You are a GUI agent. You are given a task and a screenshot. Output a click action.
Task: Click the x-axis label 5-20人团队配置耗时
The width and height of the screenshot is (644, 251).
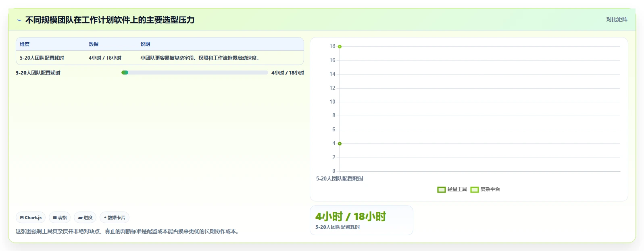[340, 178]
